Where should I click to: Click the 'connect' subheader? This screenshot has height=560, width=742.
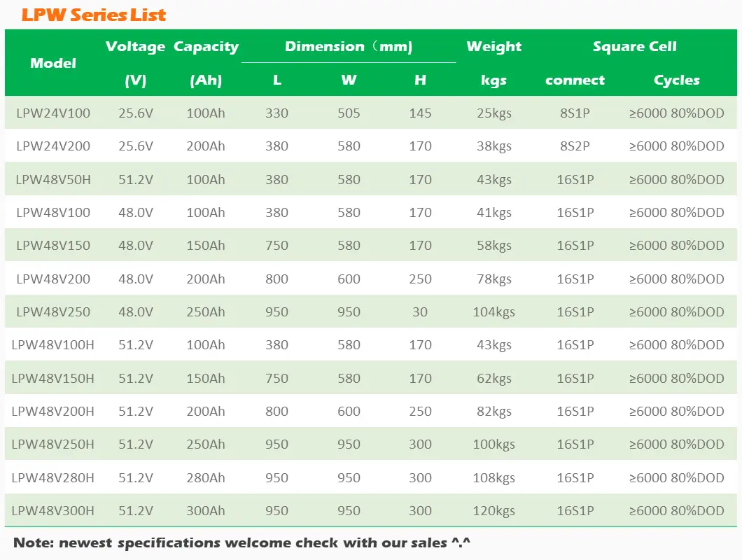(x=575, y=80)
